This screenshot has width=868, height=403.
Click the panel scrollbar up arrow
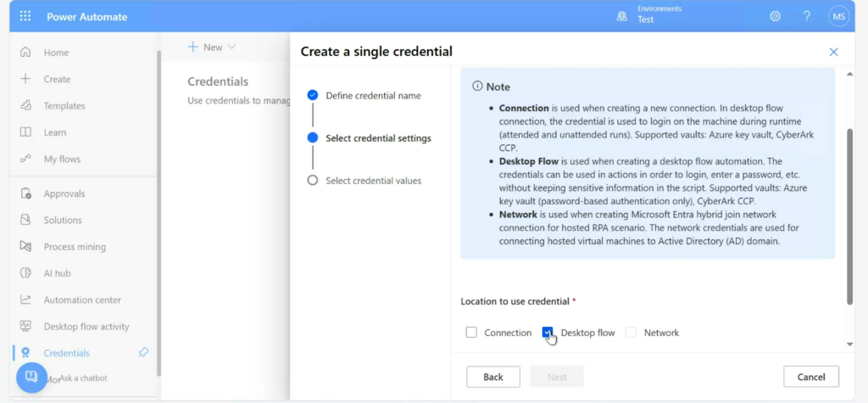pyautogui.click(x=850, y=75)
